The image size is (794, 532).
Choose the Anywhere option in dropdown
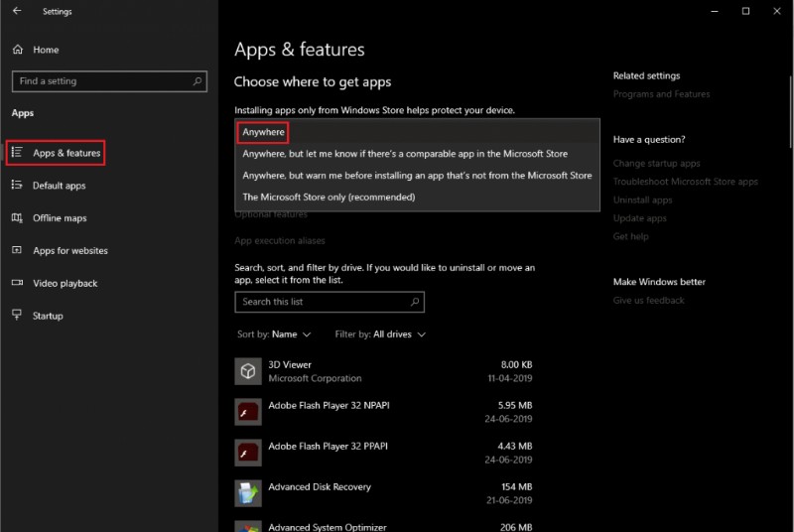tap(263, 132)
